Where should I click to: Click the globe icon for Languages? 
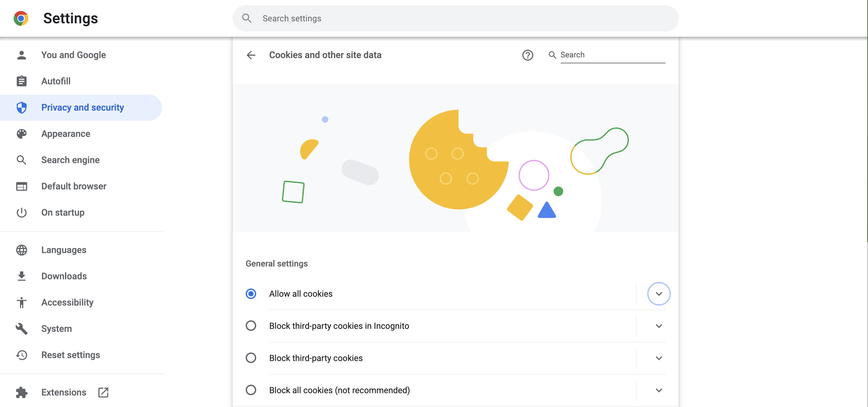click(22, 250)
